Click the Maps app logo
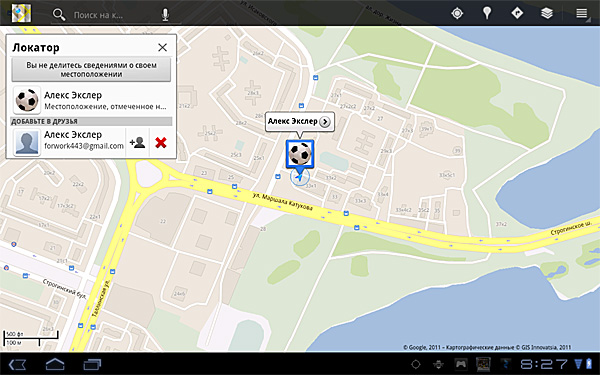Viewport: 600px width, 375px height. click(21, 13)
